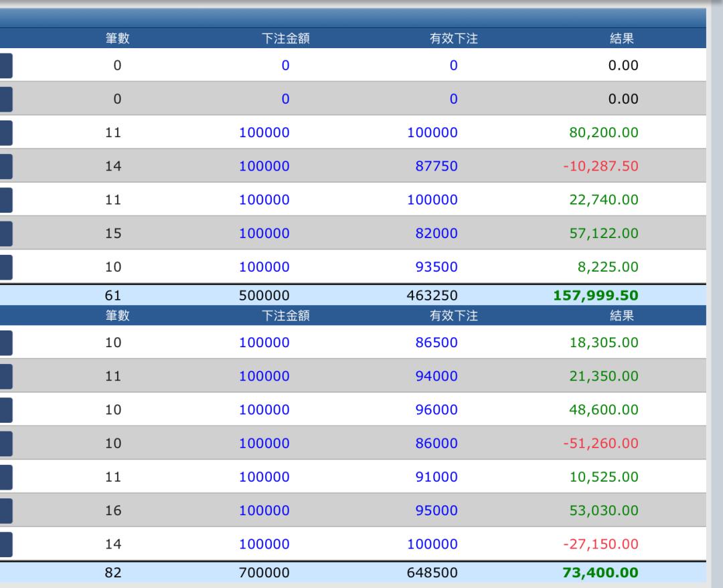Select the 463250 total effective bet

tap(432, 296)
